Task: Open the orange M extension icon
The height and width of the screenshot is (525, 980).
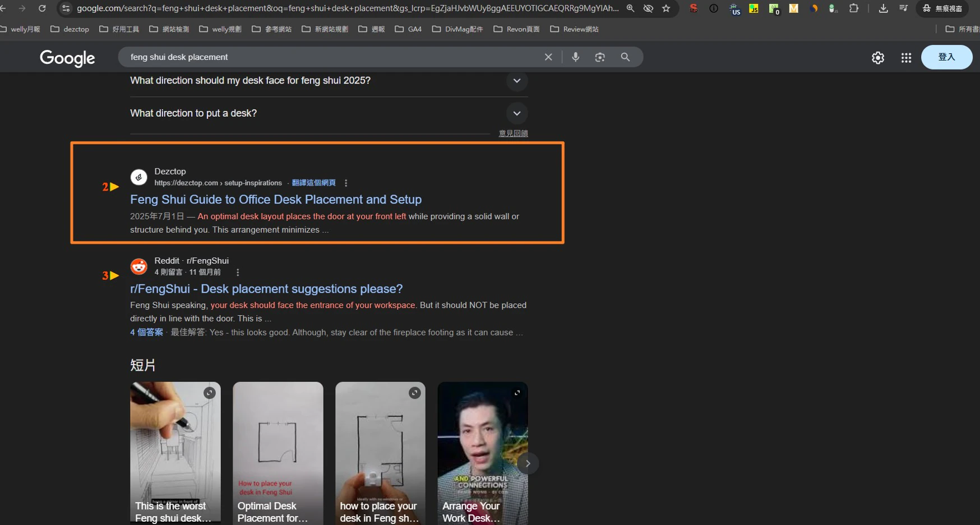Action: pos(794,8)
